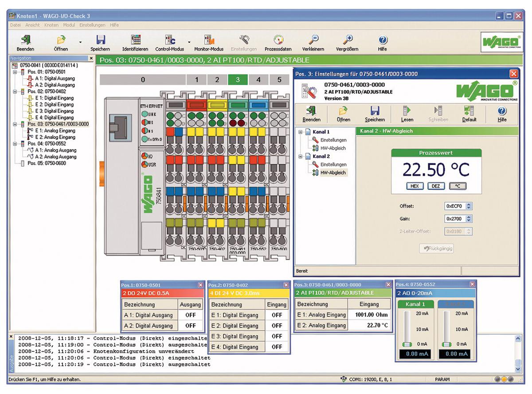
Task: Click Default icon in settings dialog
Action: [x=469, y=111]
